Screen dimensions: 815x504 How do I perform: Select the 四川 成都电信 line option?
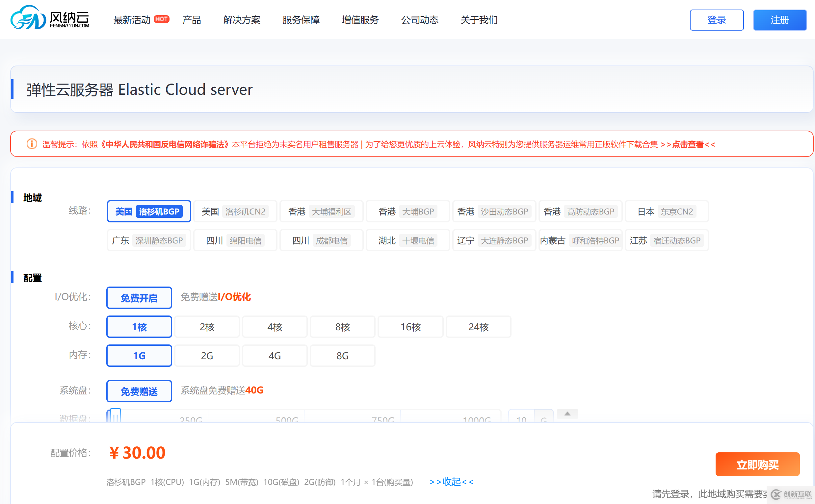pos(321,240)
